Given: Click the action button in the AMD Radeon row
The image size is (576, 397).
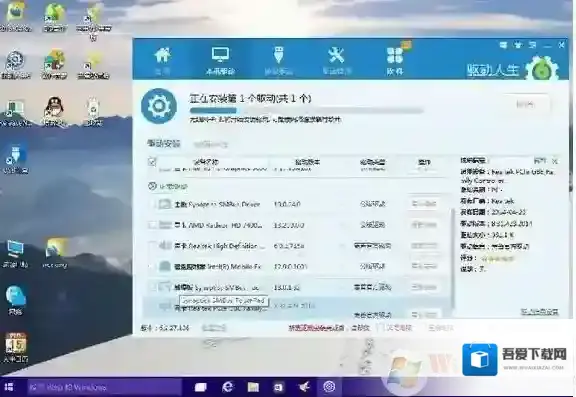Looking at the screenshot, I should pos(424,224).
